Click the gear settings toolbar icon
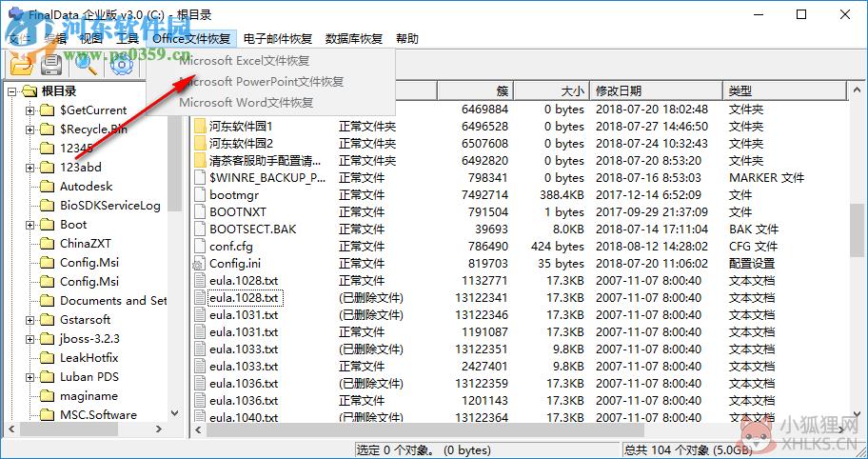The height and width of the screenshot is (459, 868). pyautogui.click(x=121, y=65)
